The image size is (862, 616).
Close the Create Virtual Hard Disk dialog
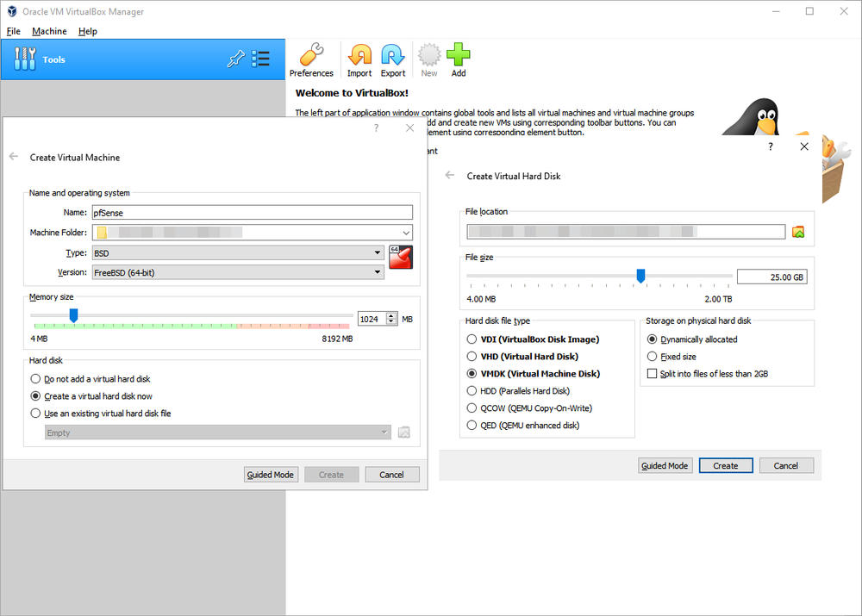tap(804, 146)
